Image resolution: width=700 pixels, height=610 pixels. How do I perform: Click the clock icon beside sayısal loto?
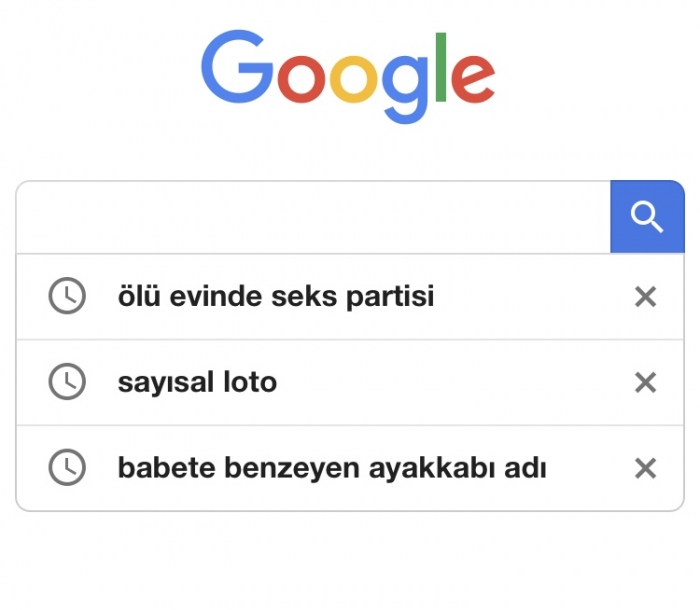[67, 382]
